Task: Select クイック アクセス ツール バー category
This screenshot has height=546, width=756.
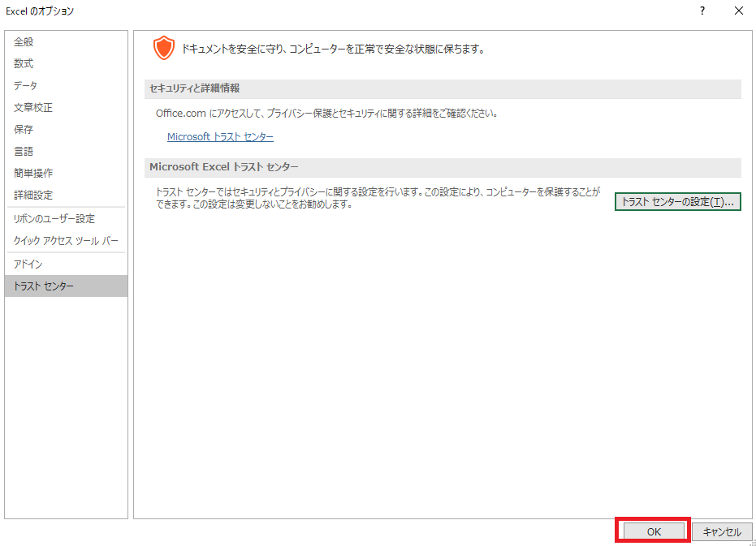Action: (66, 240)
